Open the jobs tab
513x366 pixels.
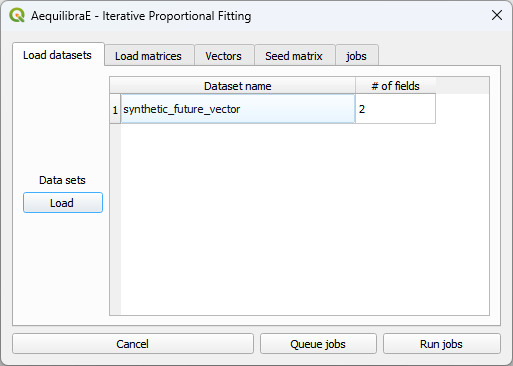356,56
